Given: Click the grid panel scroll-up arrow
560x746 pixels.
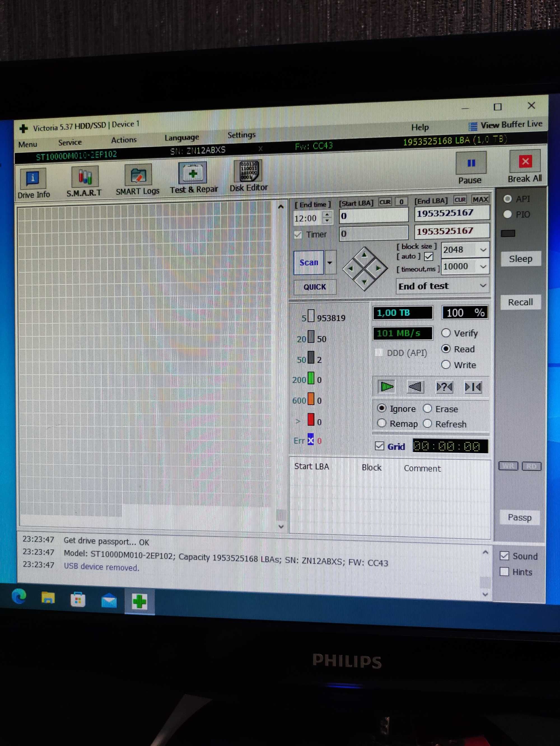Looking at the screenshot, I should tap(281, 207).
